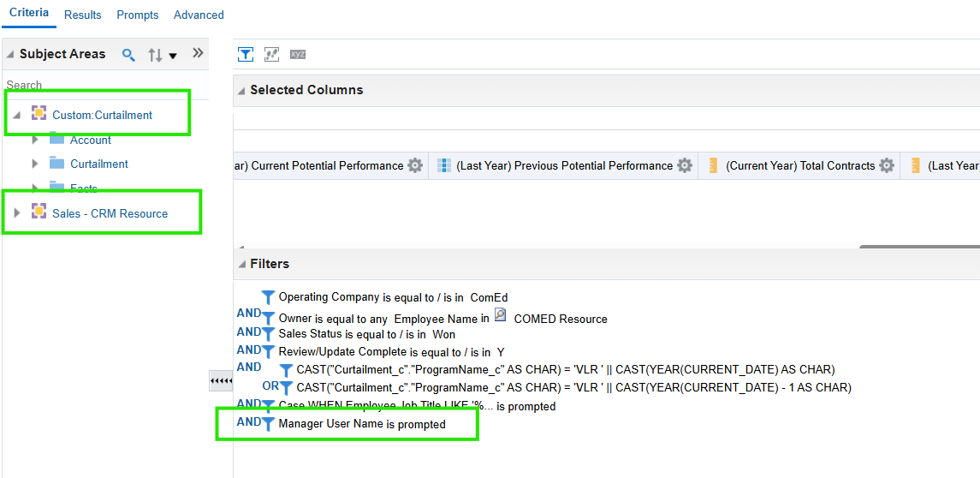Go to the Advanced tab
This screenshot has height=478, width=980.
click(199, 15)
